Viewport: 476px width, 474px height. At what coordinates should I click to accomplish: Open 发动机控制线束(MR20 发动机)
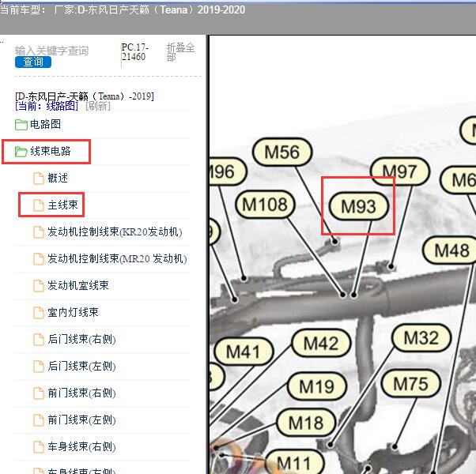coord(117,258)
